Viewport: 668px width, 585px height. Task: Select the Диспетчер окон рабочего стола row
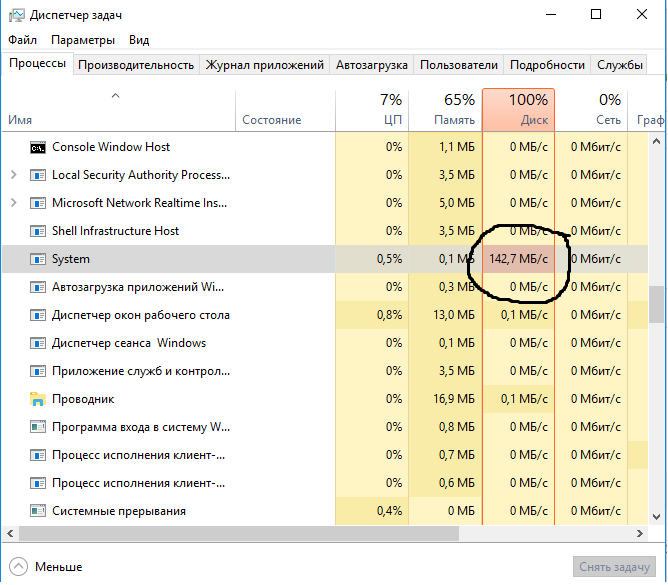pyautogui.click(x=325, y=315)
